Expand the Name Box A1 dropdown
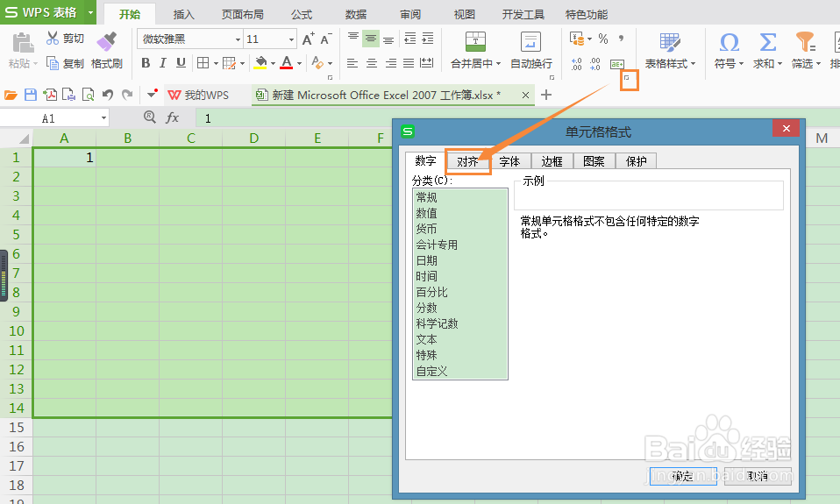840x504 pixels. tap(103, 117)
